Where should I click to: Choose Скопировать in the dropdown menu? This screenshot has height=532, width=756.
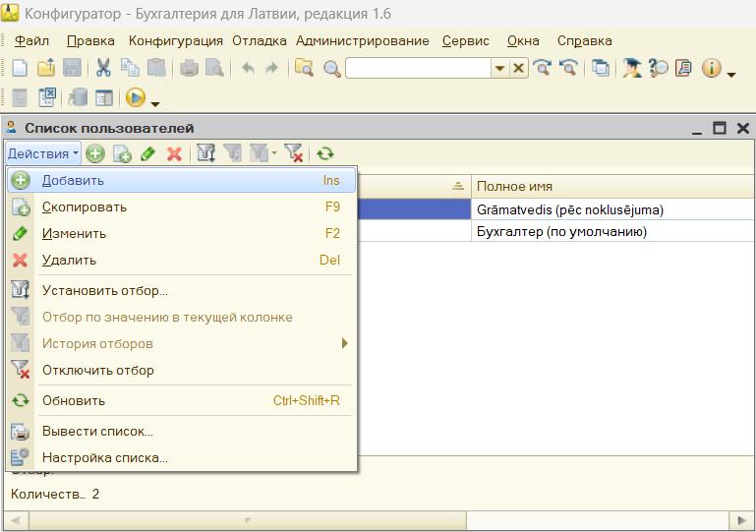[84, 207]
